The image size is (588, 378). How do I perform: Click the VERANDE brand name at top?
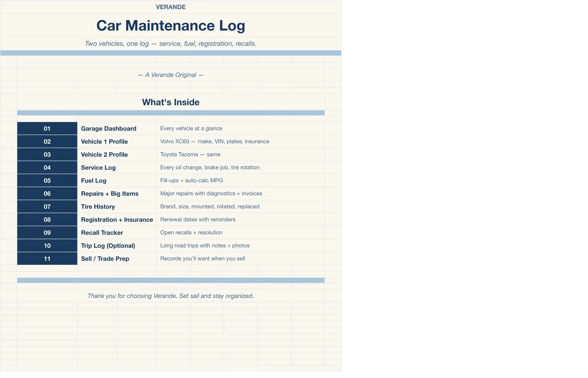(x=171, y=7)
